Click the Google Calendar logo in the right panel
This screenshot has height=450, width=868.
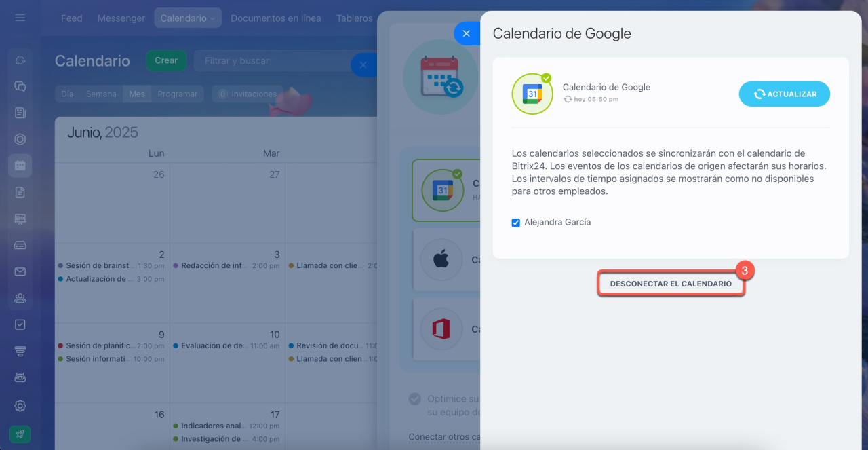click(x=532, y=94)
